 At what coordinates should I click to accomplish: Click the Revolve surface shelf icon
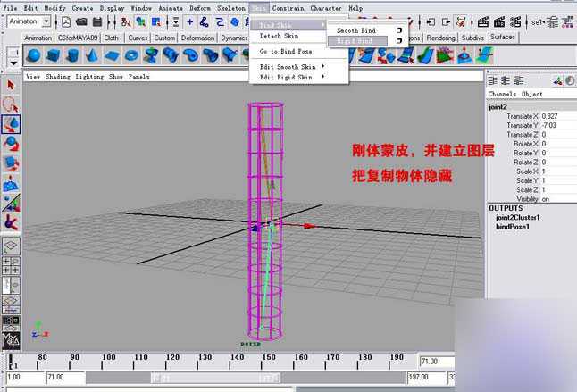coord(151,55)
